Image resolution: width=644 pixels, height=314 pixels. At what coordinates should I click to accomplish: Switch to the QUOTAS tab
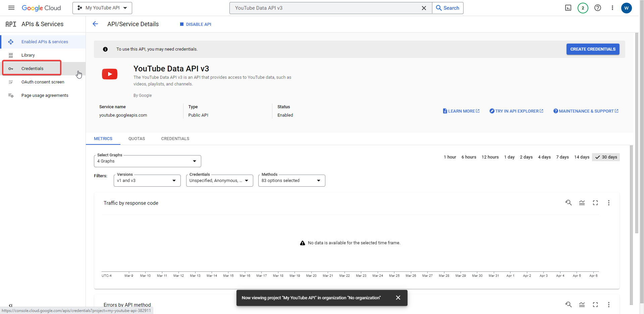(x=137, y=138)
